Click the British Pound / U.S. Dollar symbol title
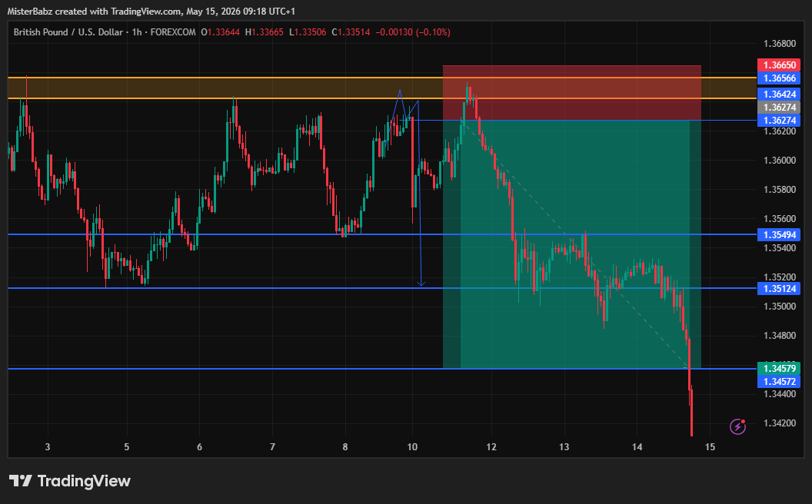The width and height of the screenshot is (812, 504). [x=68, y=32]
